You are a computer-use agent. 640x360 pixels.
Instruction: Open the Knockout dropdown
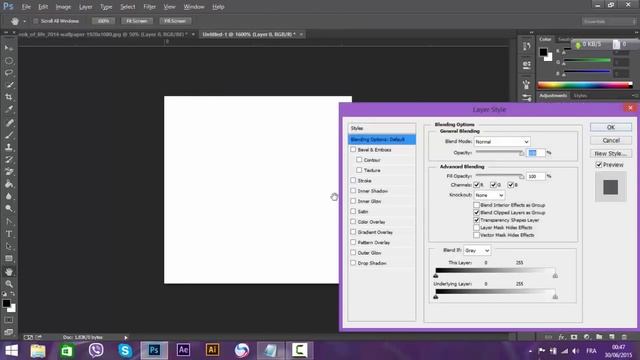pos(489,195)
